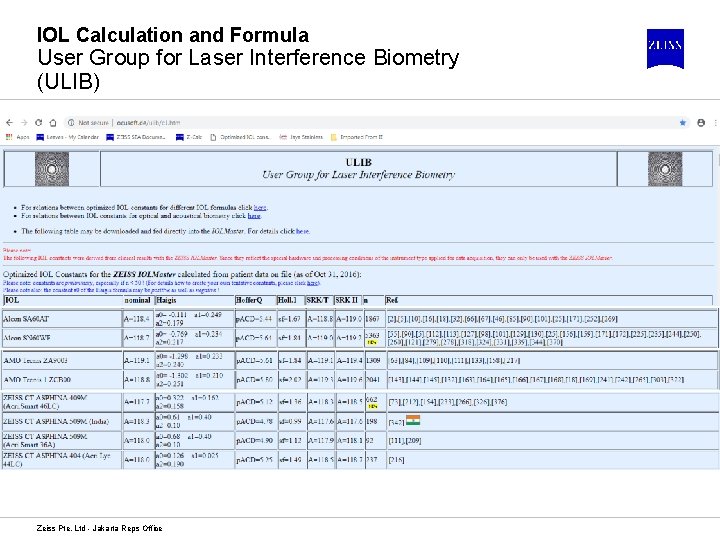Click the 'SRK II' column header
The height and width of the screenshot is (540, 720).
pos(349,300)
